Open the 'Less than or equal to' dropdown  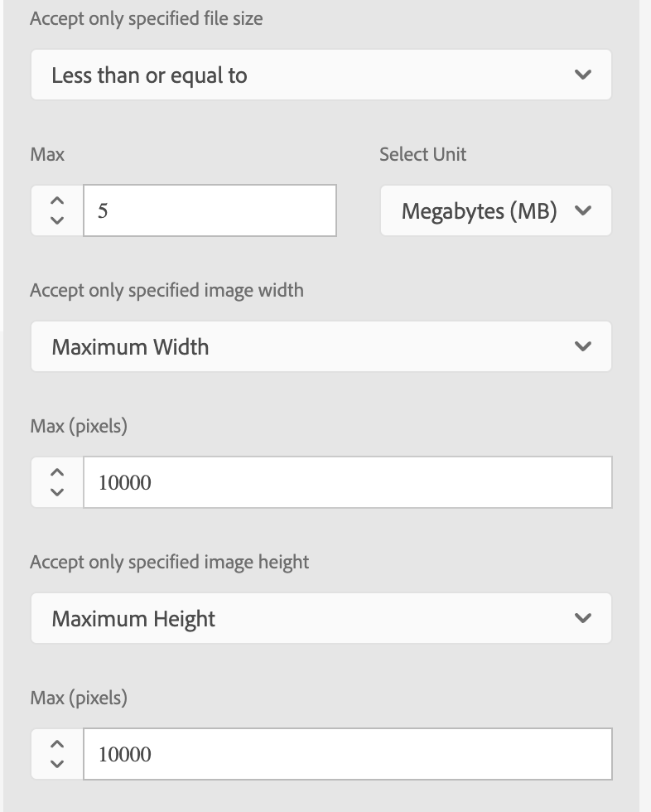321,75
